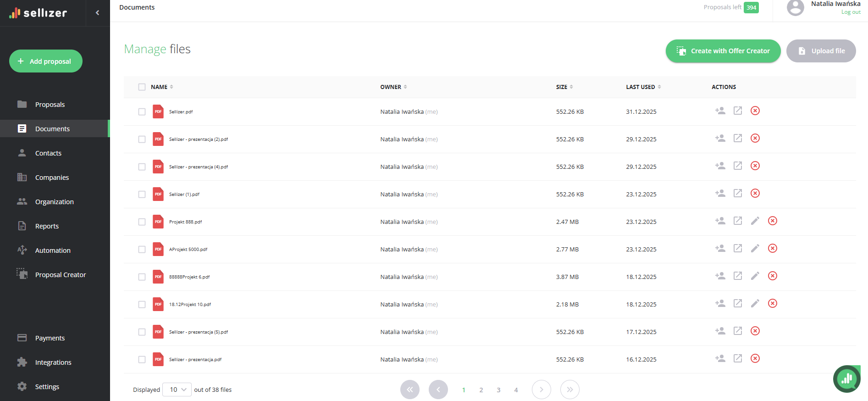Click PDF icon of 8888BProjekt 6.pdf
The width and height of the screenshot is (868, 401).
click(x=158, y=277)
